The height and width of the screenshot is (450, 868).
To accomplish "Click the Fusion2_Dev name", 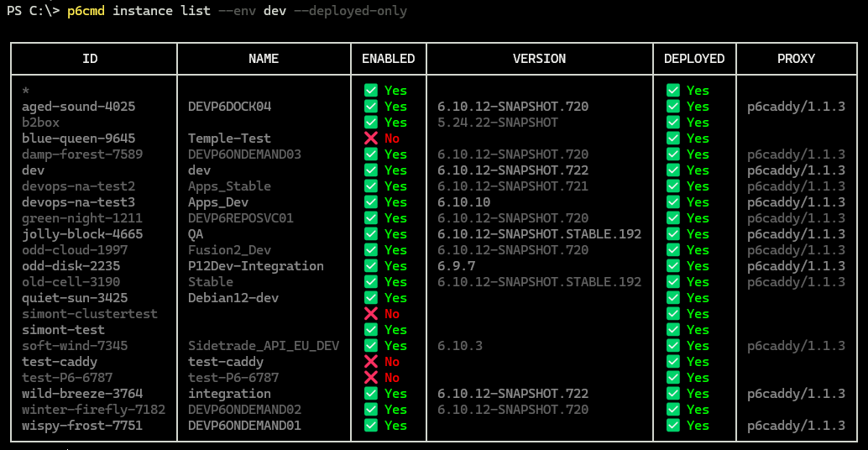I will click(x=229, y=250).
